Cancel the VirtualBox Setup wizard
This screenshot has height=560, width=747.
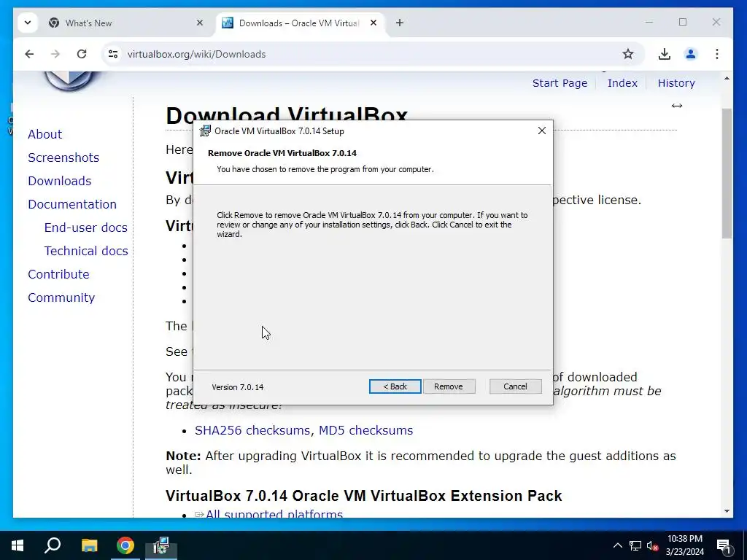click(515, 386)
